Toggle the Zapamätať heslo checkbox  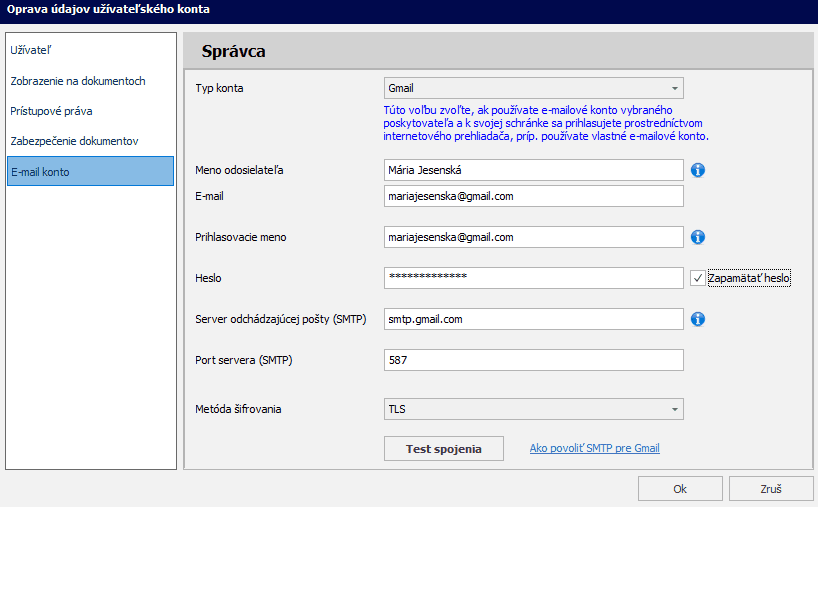click(x=698, y=278)
